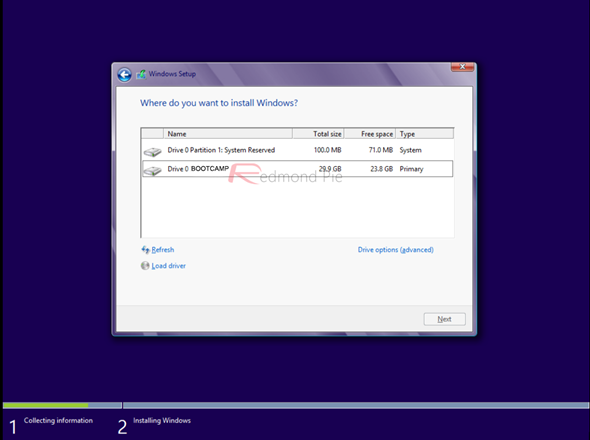The width and height of the screenshot is (590, 440).
Task: Go back using the blue arrow button
Action: click(124, 75)
